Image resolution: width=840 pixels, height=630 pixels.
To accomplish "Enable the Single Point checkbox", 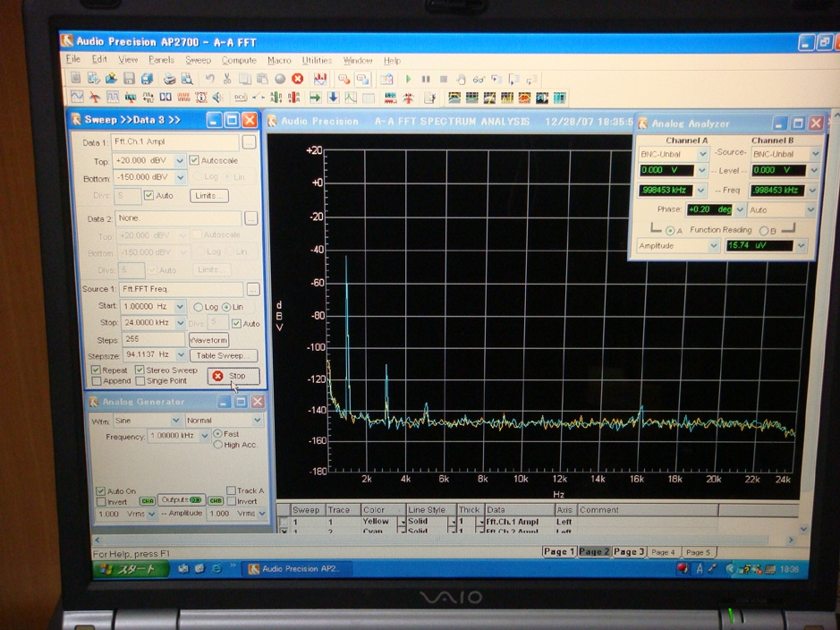I will (x=140, y=381).
